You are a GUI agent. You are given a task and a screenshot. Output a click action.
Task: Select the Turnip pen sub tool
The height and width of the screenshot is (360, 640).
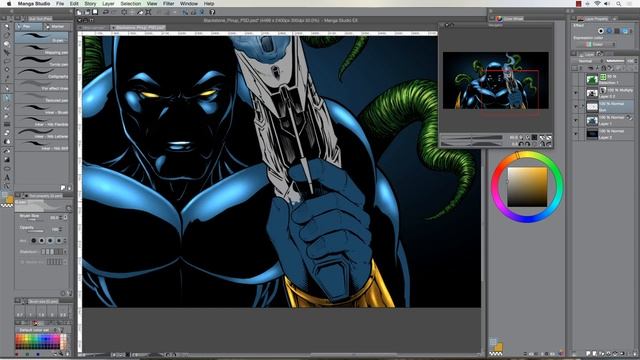[x=42, y=62]
